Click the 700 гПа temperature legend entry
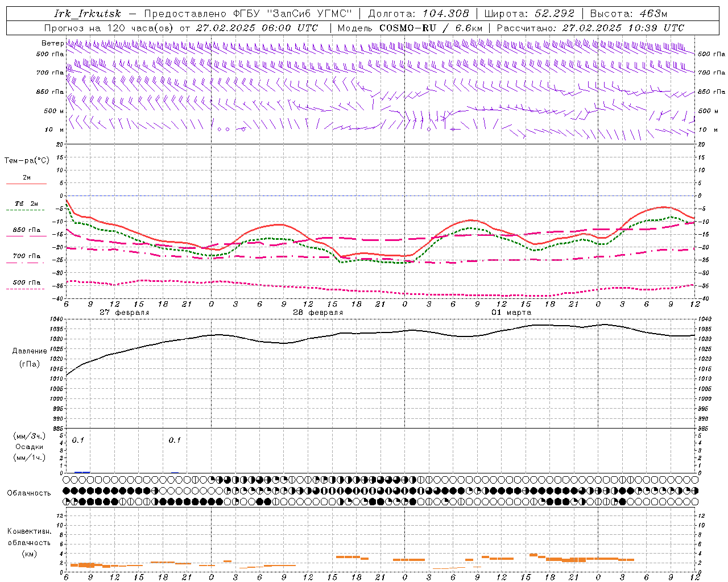Screen dimensions: 728x582 click(27, 256)
